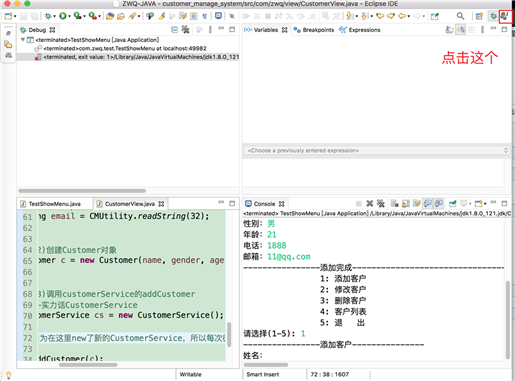The height and width of the screenshot is (381, 515).
Task: Click the Pin Console icon
Action: click(x=453, y=203)
